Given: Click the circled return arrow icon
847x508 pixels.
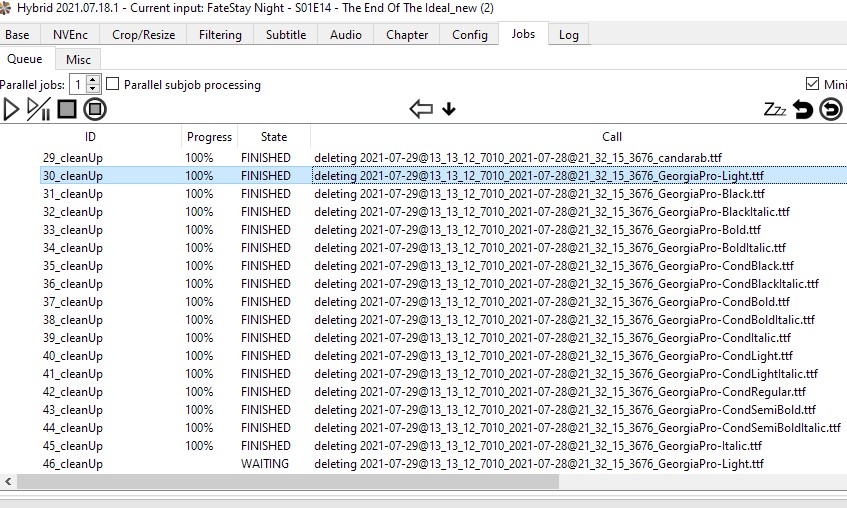Looking at the screenshot, I should click(831, 109).
